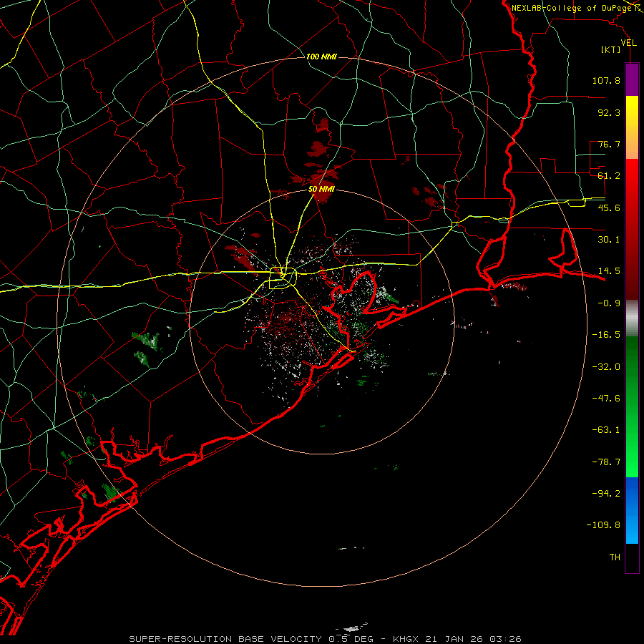The height and width of the screenshot is (644, 644).
Task: Click the -109.8 velocity scale value
Action: tap(604, 525)
